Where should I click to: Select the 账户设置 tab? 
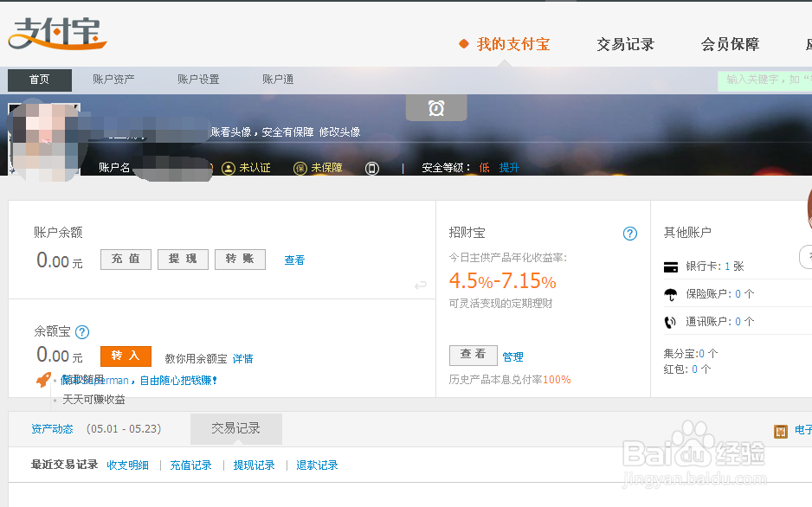pyautogui.click(x=198, y=80)
